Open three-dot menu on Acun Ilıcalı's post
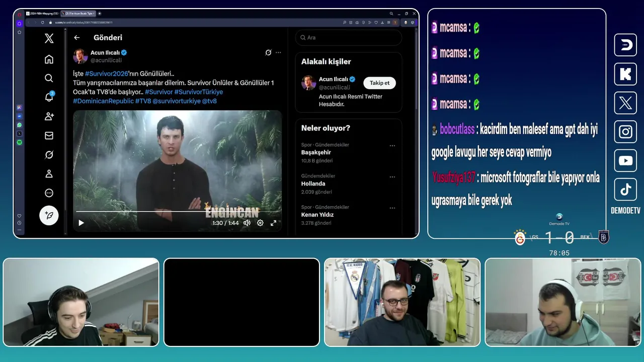This screenshot has height=362, width=644. 278,52
